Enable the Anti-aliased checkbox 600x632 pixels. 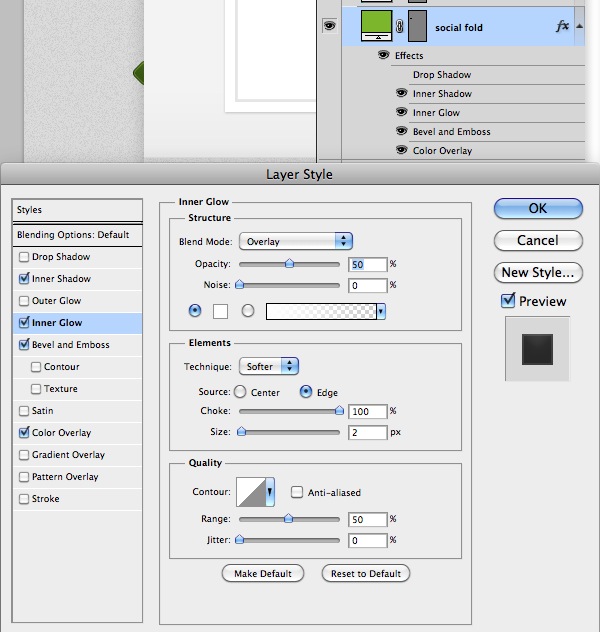(297, 492)
